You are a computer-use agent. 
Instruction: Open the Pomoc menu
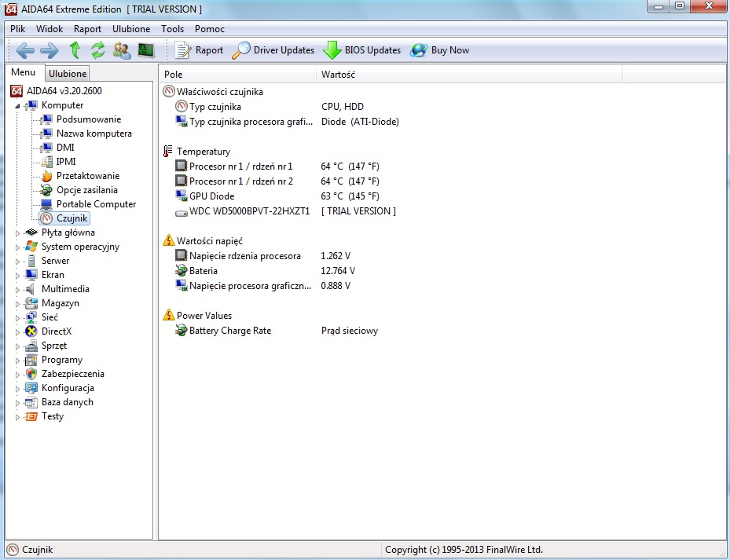click(x=210, y=29)
